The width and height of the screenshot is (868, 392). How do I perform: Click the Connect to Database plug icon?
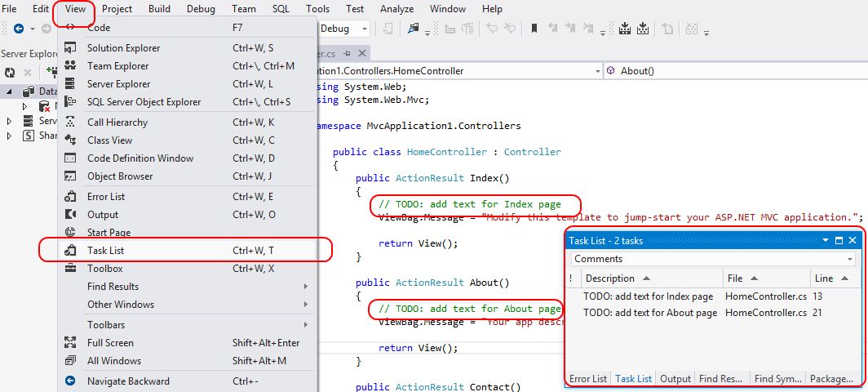point(51,72)
